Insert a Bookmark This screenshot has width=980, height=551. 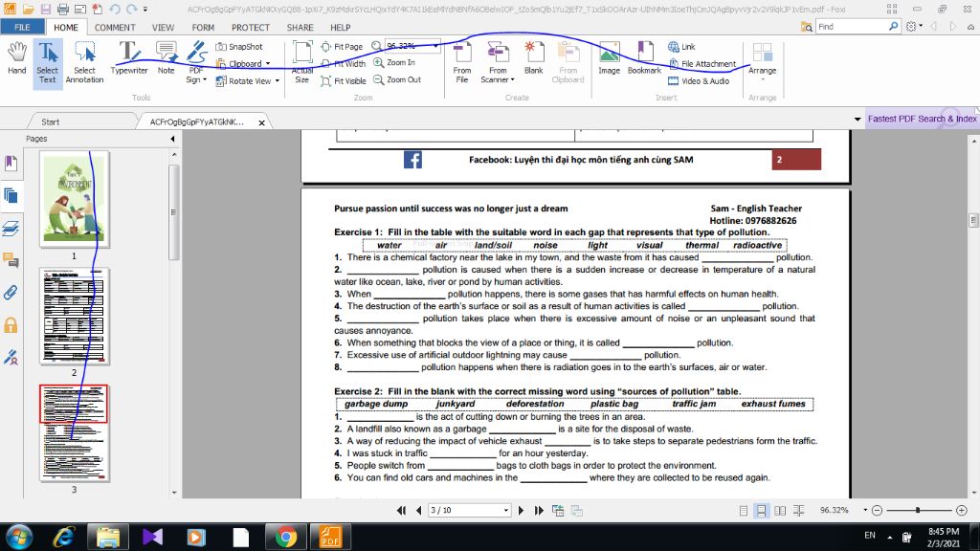[x=644, y=58]
